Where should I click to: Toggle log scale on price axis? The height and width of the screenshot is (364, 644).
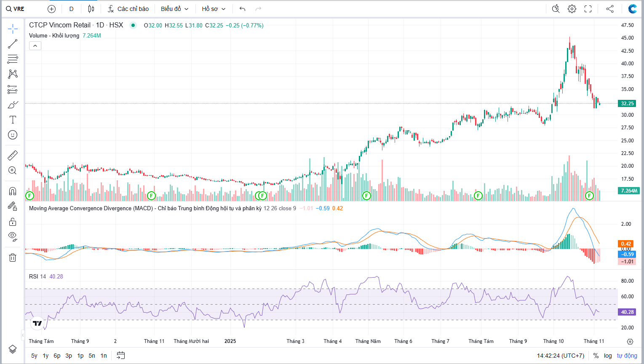[608, 356]
